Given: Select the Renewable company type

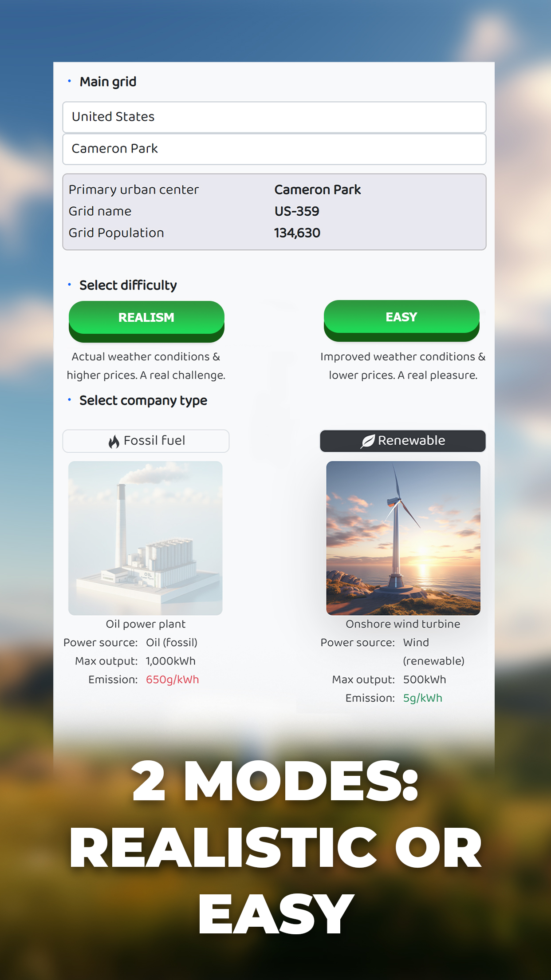Looking at the screenshot, I should pos(403,441).
